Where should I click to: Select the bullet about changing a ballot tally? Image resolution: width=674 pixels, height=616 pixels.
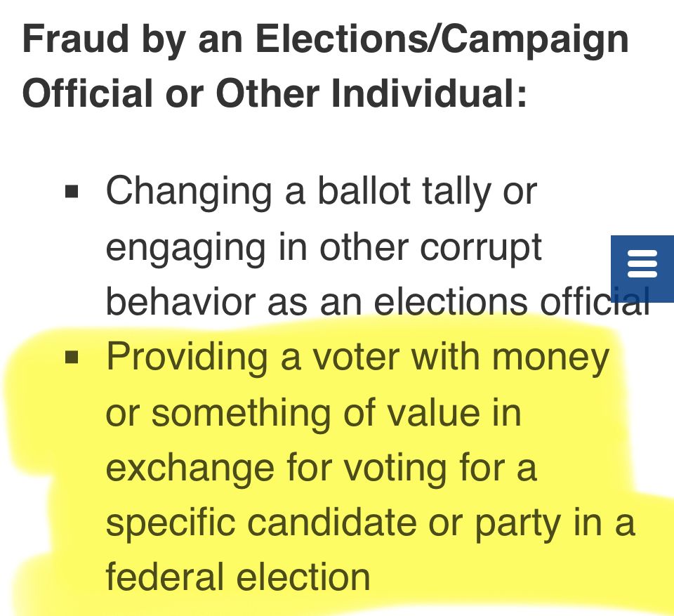click(x=320, y=246)
